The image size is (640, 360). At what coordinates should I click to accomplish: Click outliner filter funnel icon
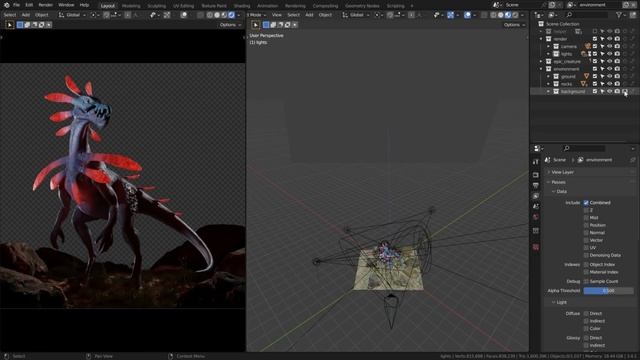click(619, 15)
